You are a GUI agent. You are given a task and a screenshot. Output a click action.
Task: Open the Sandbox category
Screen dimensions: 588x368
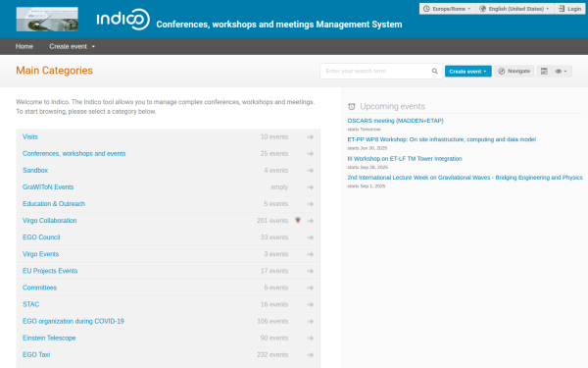coord(35,171)
